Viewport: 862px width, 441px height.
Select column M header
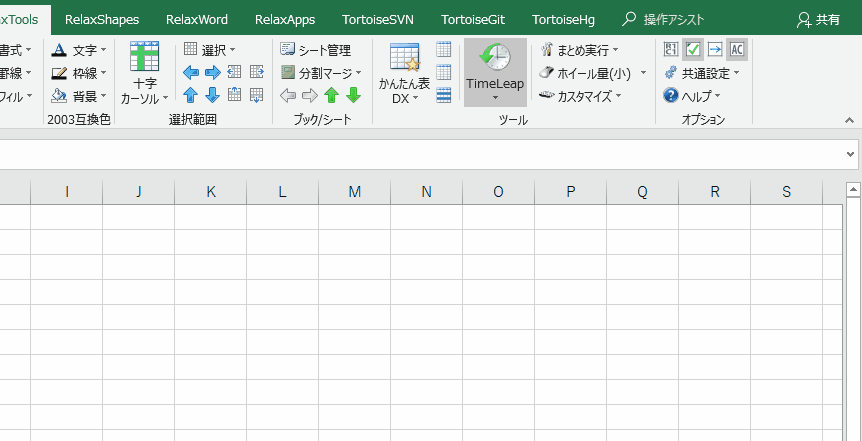[x=355, y=191]
